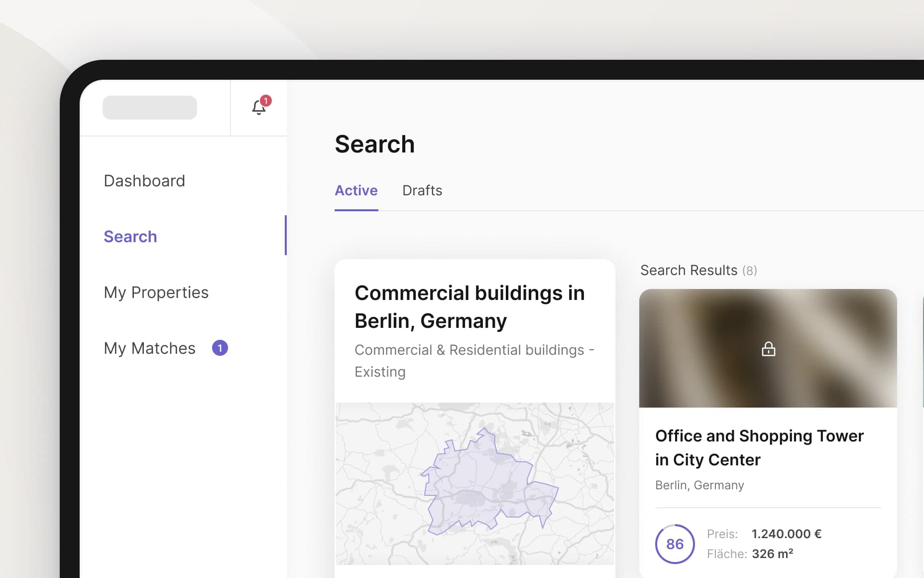
Task: Click Commercial & Residential buildings - Existing subtitle
Action: 474,361
